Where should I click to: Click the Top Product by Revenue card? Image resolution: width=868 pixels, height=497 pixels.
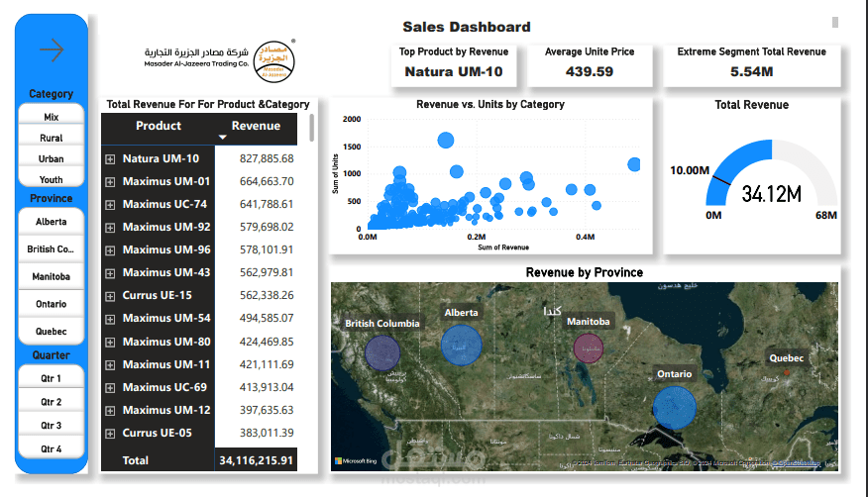click(454, 65)
